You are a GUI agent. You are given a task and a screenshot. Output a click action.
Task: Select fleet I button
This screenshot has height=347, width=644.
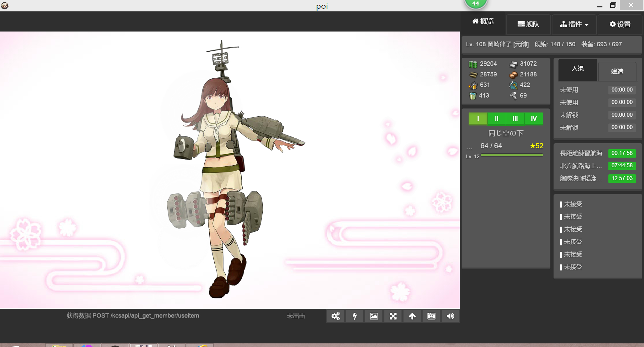pyautogui.click(x=478, y=118)
